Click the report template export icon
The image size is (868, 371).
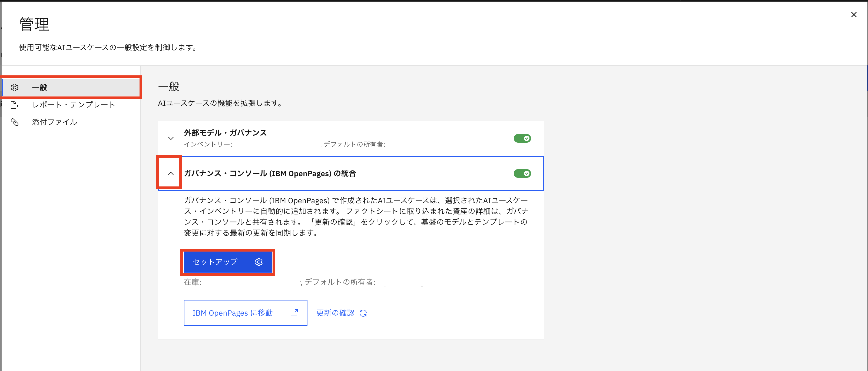coord(15,105)
